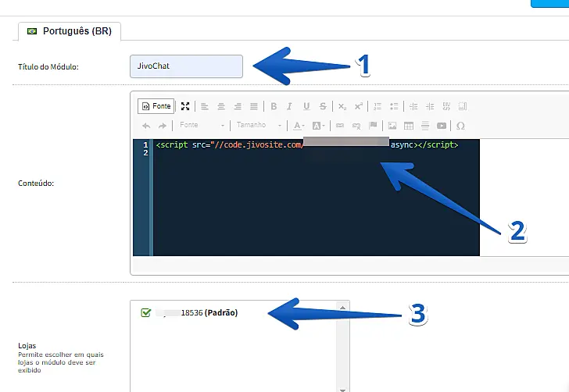This screenshot has width=569, height=392.
Task: Click the undo arrow in editor toolbar
Action: [146, 126]
